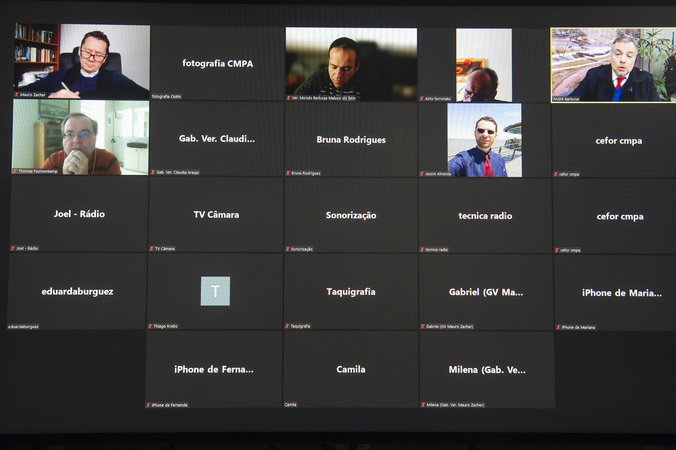This screenshot has height=450, width=676.
Task: Click the large 'Milena (Gab. Ve...' name
Action: click(x=487, y=370)
